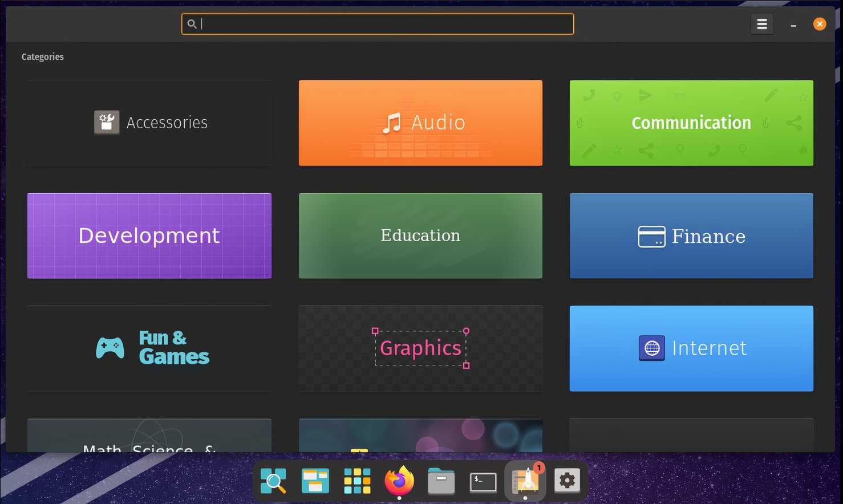Select the workspace overview magnifier icon
Viewport: 843px width, 504px height.
tap(273, 481)
